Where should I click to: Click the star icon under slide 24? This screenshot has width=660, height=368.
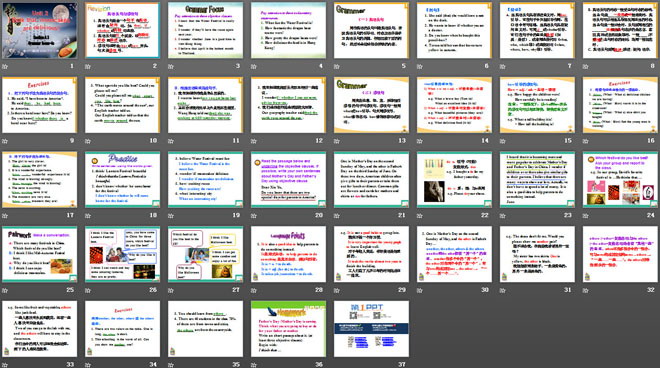(x=585, y=216)
